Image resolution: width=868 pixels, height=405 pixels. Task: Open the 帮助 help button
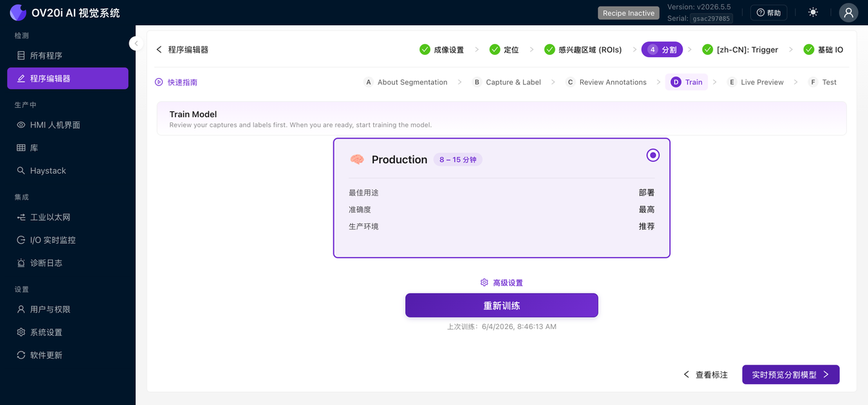pyautogui.click(x=769, y=13)
